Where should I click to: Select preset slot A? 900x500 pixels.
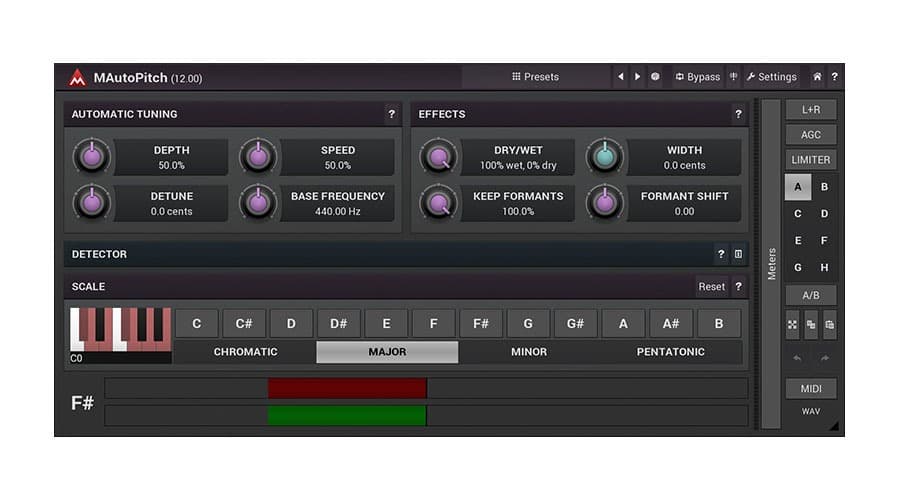point(798,187)
